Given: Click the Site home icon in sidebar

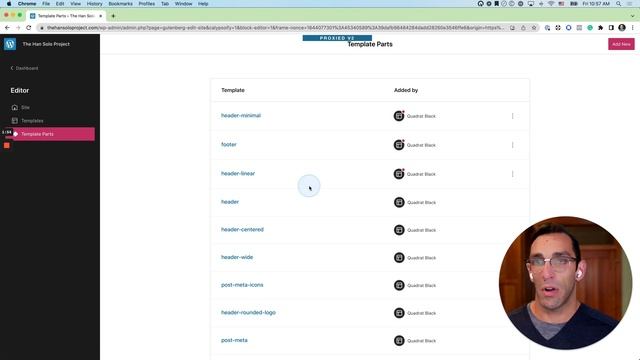Looking at the screenshot, I should pos(15,107).
